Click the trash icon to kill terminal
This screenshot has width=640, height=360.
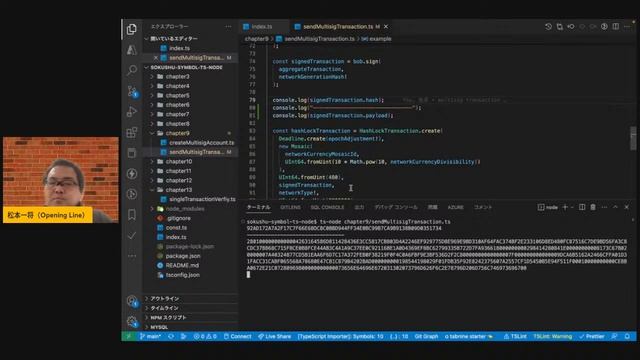click(x=593, y=207)
